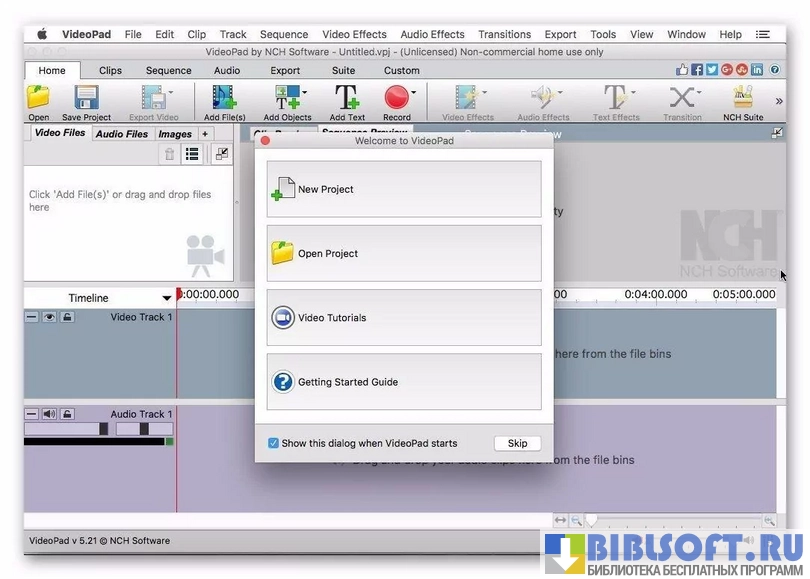Click the list view icon in file bin
The image size is (810, 579).
(192, 154)
